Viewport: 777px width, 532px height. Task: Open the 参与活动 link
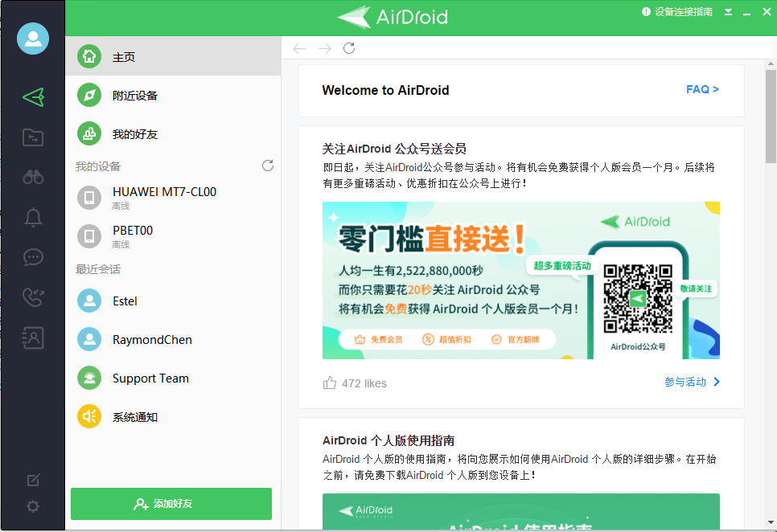692,382
